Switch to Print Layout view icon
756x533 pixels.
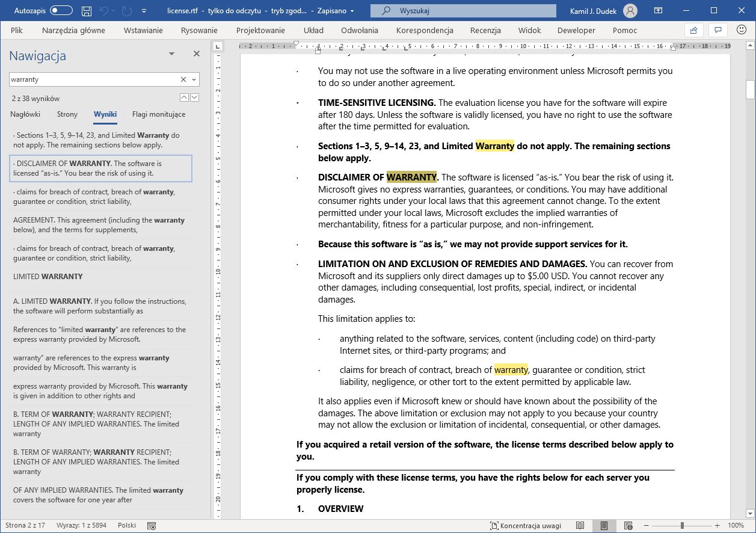click(x=604, y=525)
